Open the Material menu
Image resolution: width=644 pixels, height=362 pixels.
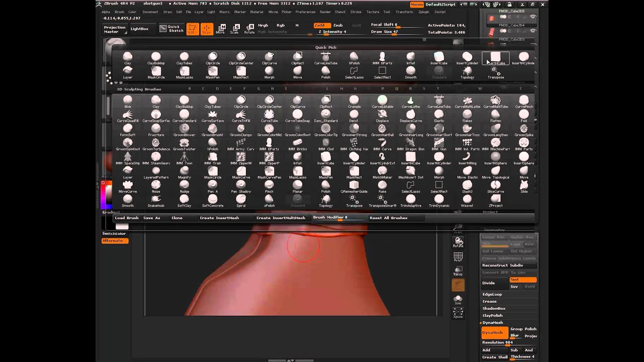point(257,12)
